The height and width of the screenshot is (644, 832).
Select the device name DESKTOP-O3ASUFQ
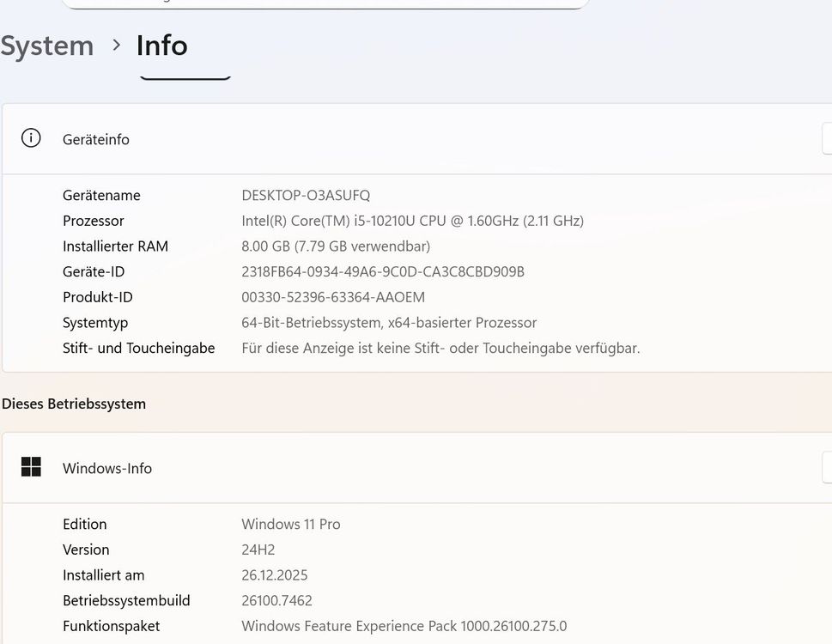point(306,195)
